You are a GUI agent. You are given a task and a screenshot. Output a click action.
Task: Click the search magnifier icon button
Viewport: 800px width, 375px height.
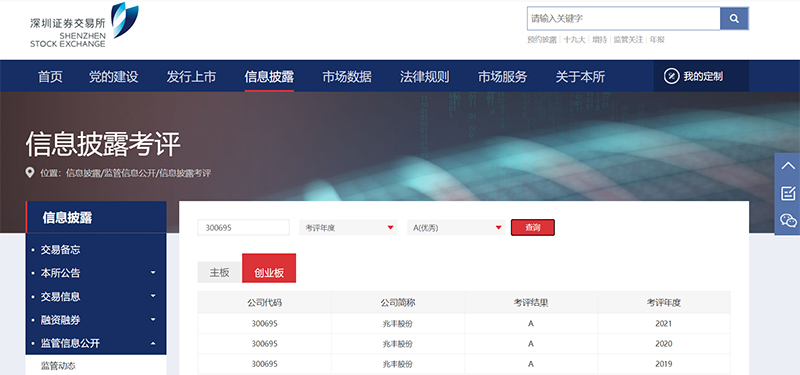click(734, 18)
